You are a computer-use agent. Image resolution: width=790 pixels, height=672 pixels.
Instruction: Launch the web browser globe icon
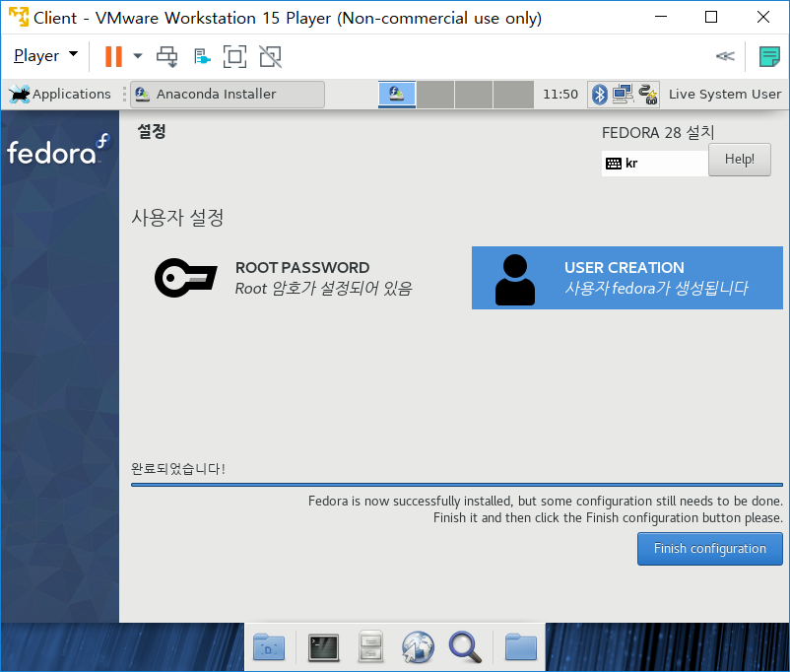click(x=418, y=646)
